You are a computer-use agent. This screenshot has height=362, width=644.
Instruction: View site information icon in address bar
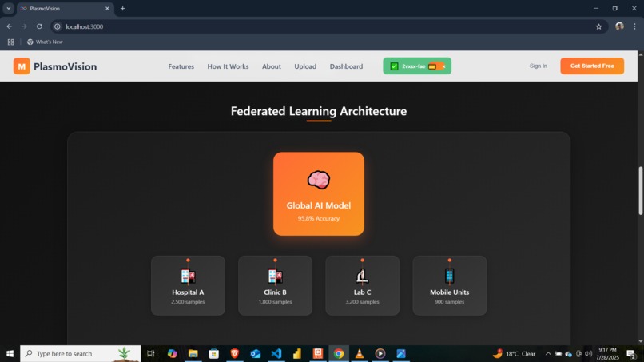(x=58, y=26)
